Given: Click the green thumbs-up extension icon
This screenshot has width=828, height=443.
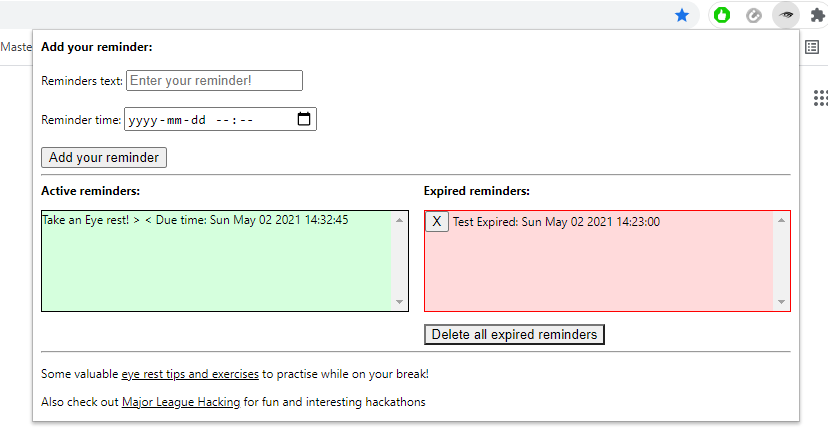Looking at the screenshot, I should [721, 15].
